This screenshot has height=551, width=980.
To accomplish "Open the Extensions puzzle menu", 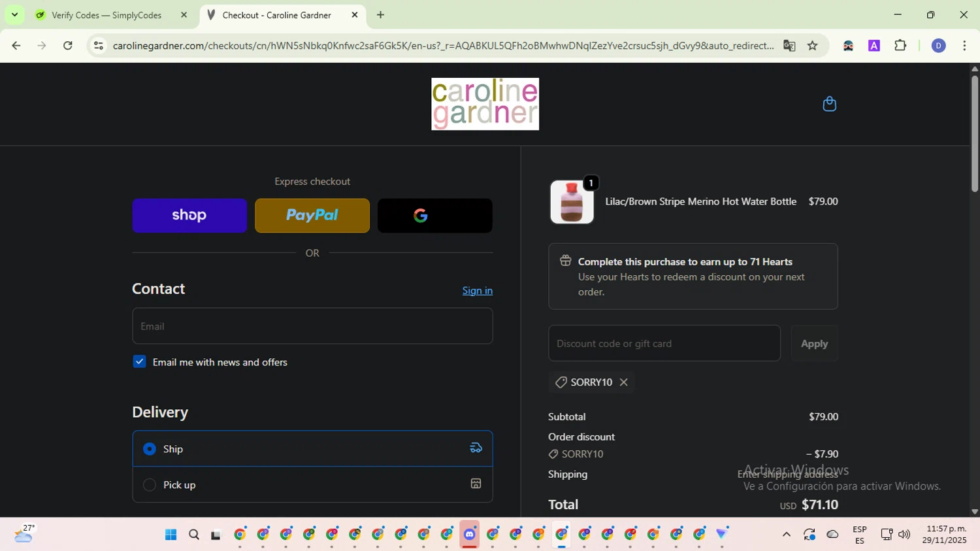I will pyautogui.click(x=900, y=46).
